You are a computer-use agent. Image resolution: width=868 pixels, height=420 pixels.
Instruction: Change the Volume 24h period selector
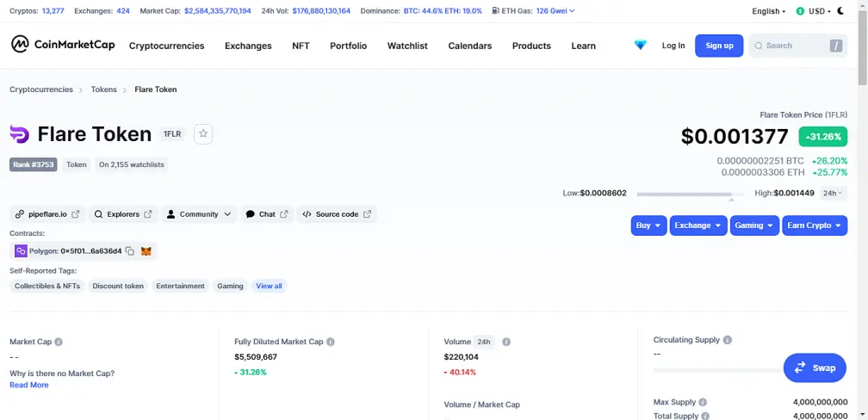pos(484,342)
